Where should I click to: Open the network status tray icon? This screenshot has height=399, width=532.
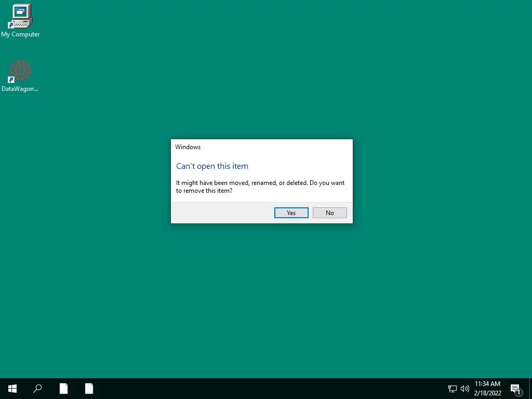click(453, 389)
